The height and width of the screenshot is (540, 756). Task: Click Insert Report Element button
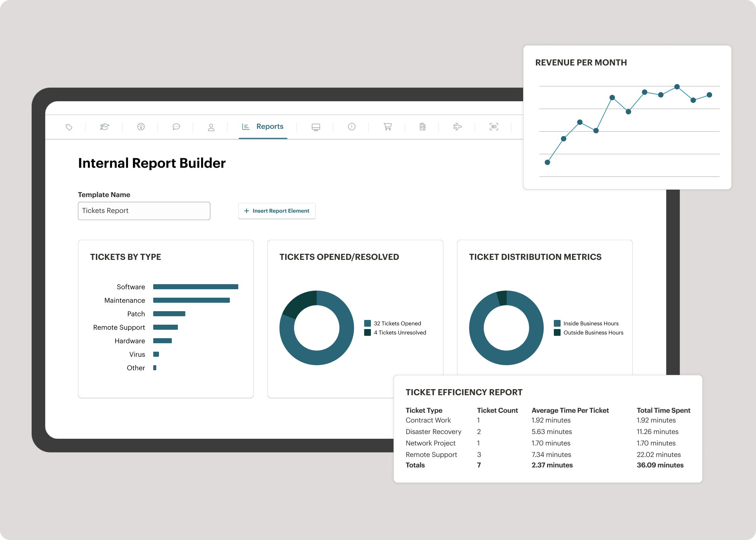[277, 211]
